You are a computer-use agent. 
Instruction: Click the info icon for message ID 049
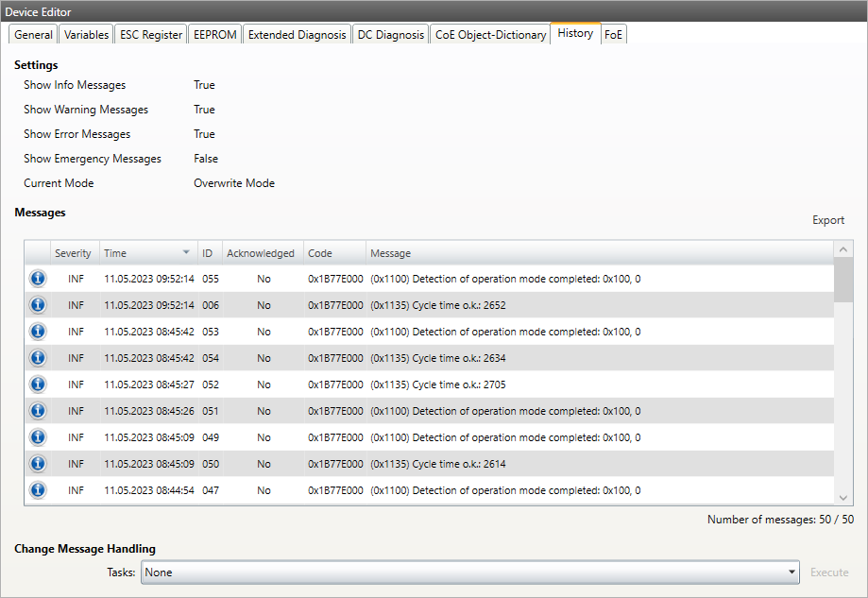click(x=38, y=437)
